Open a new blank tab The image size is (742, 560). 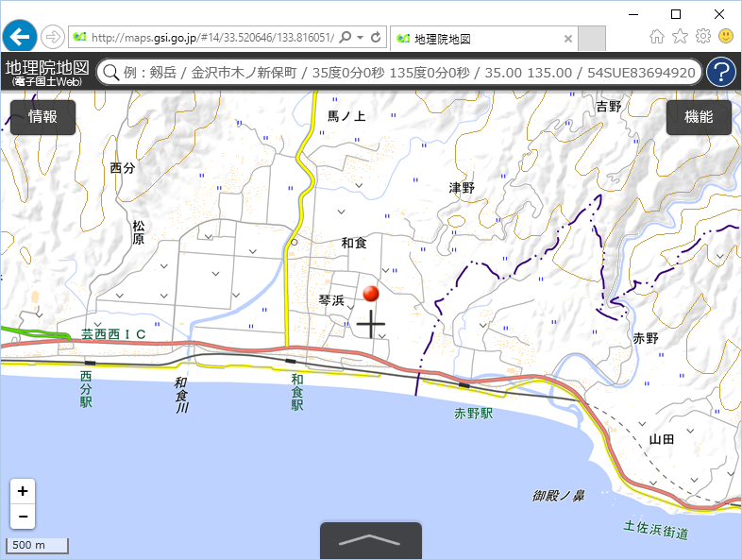click(x=592, y=39)
